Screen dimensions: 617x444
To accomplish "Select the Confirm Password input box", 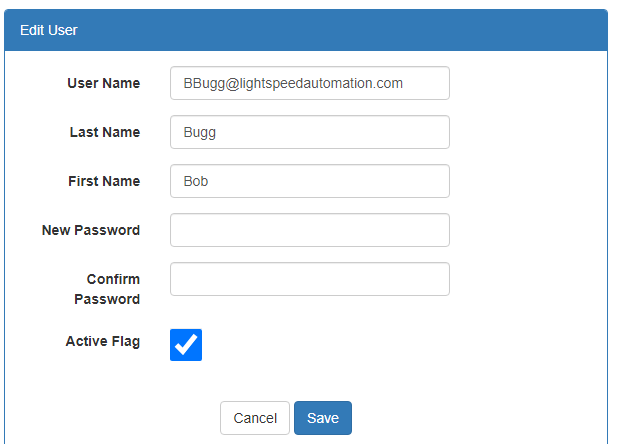I will (x=310, y=279).
